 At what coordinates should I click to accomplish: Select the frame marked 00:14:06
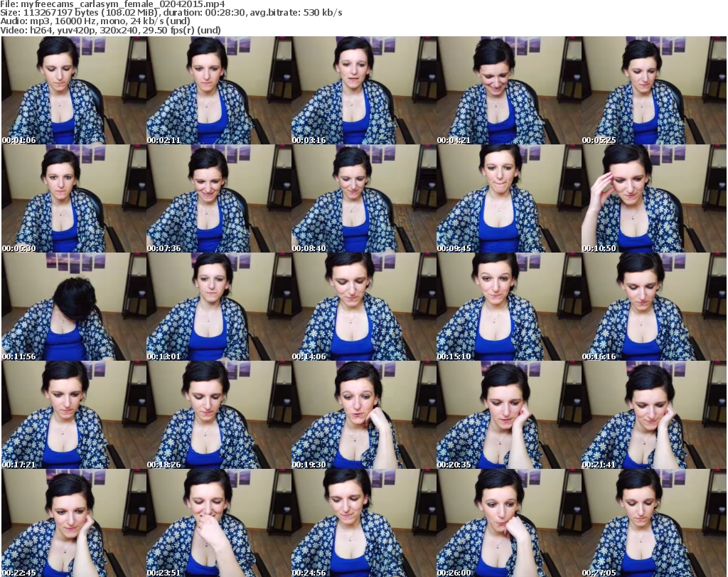(x=364, y=307)
